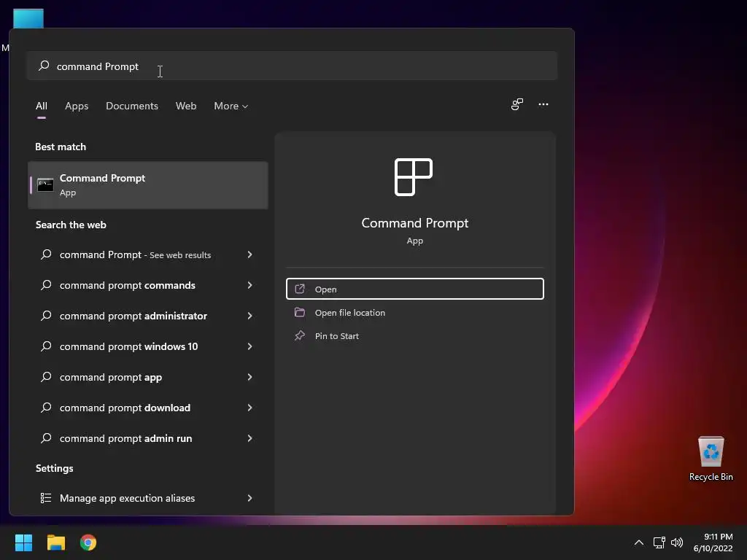Viewport: 747px width, 560px height.
Task: Click the Open launch icon in the preview pane
Action: click(300, 289)
